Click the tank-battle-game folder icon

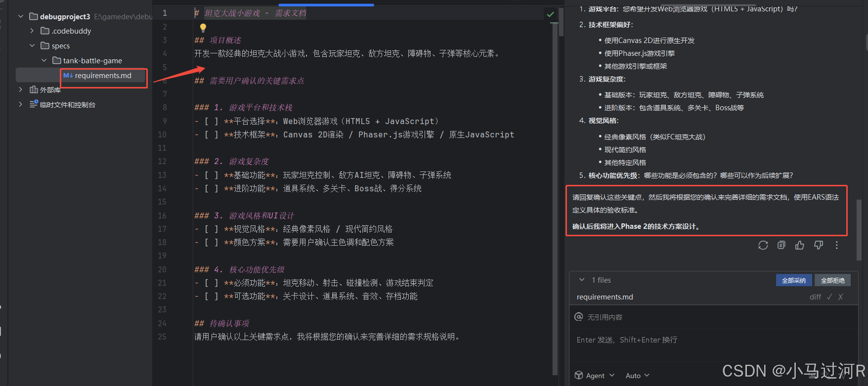point(57,60)
